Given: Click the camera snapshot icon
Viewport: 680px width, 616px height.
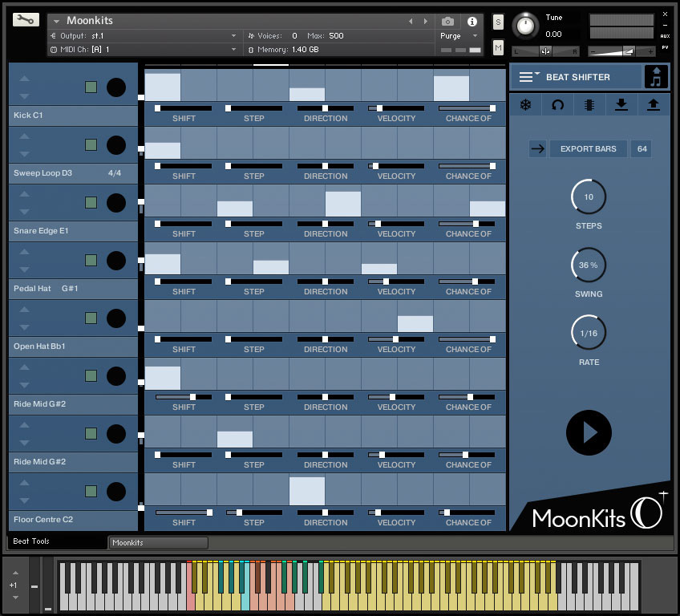Looking at the screenshot, I should point(447,22).
